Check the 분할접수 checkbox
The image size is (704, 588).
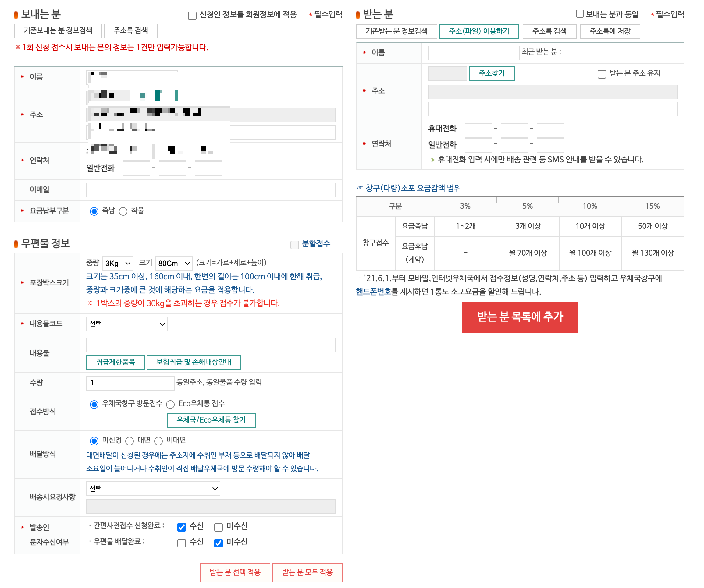pos(294,245)
